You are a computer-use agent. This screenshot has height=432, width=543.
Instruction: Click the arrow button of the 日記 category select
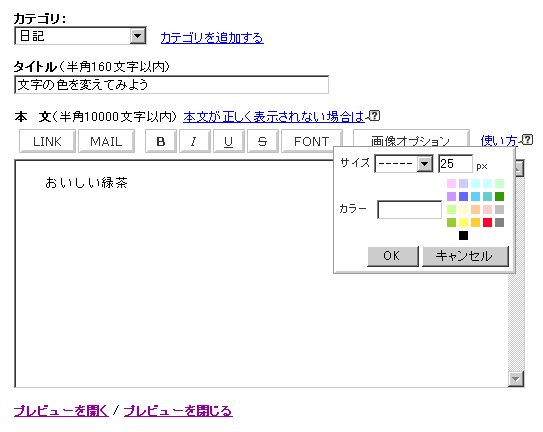pos(137,36)
